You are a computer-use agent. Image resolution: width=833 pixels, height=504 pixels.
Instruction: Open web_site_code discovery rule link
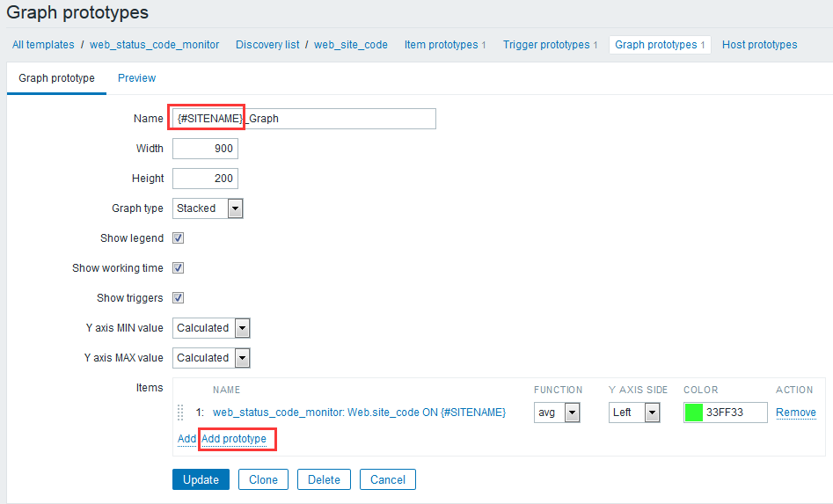click(351, 45)
